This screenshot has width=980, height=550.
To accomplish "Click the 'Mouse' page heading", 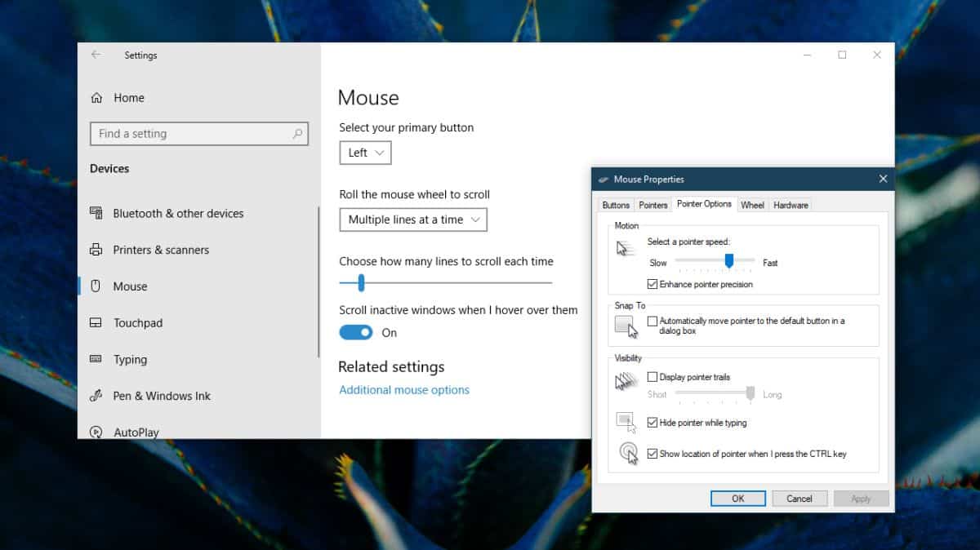I will 368,98.
